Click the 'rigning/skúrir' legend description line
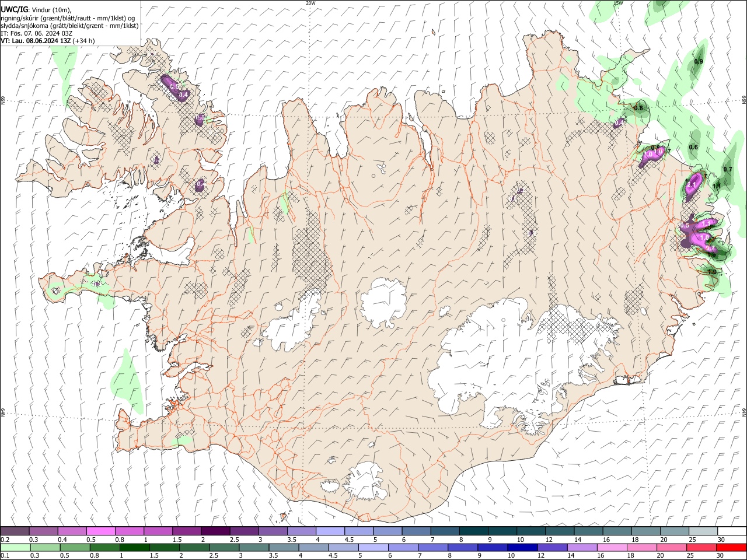The image size is (747, 560). coord(68,18)
